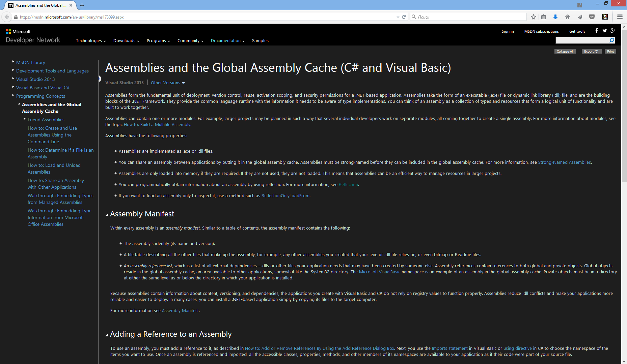
Task: Follow the Strong-Named Assemblies link
Action: point(564,162)
